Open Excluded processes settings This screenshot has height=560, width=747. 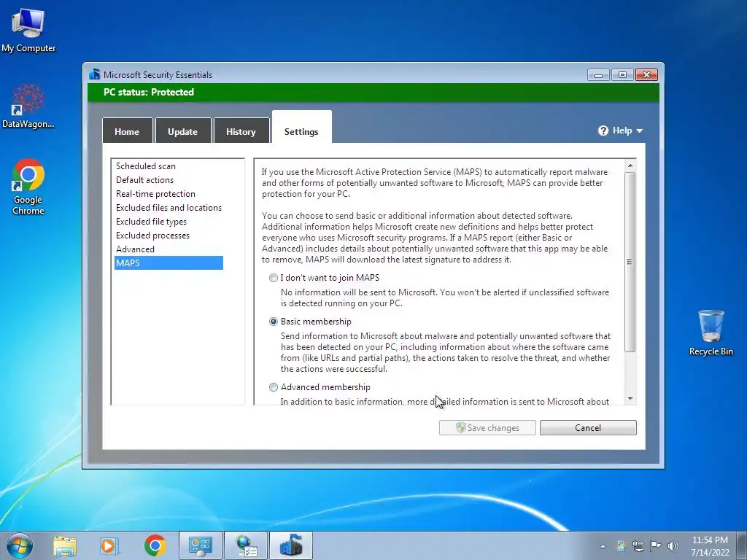[x=153, y=236]
